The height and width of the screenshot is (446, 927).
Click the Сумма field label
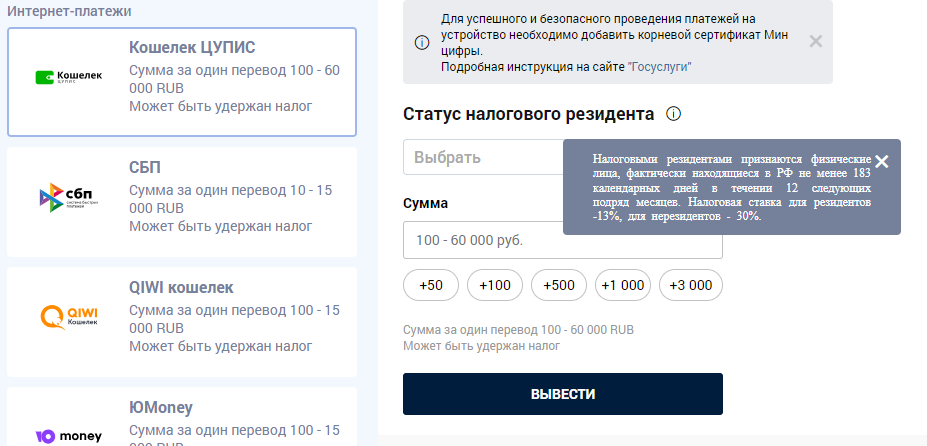426,203
